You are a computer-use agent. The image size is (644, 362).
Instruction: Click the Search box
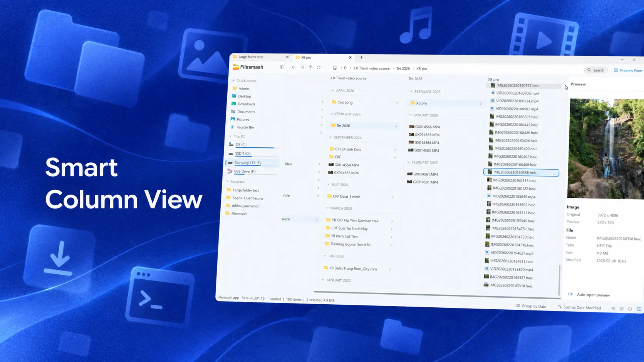pos(596,70)
